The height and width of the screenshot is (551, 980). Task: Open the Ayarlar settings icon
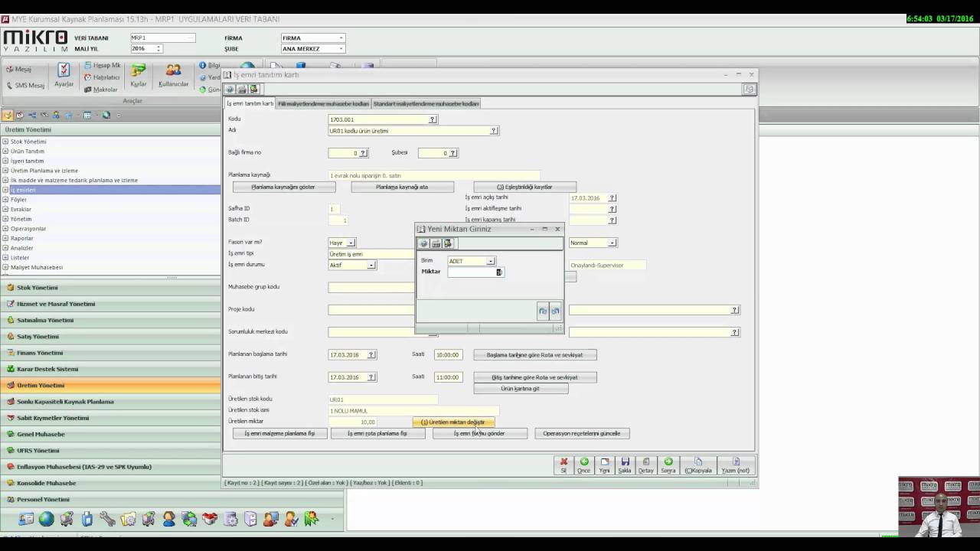click(x=64, y=74)
